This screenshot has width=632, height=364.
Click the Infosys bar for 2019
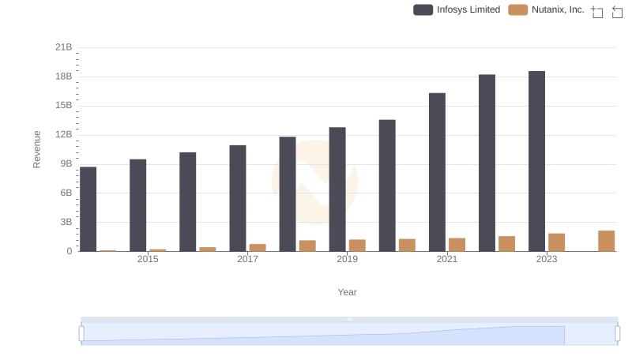point(337,190)
